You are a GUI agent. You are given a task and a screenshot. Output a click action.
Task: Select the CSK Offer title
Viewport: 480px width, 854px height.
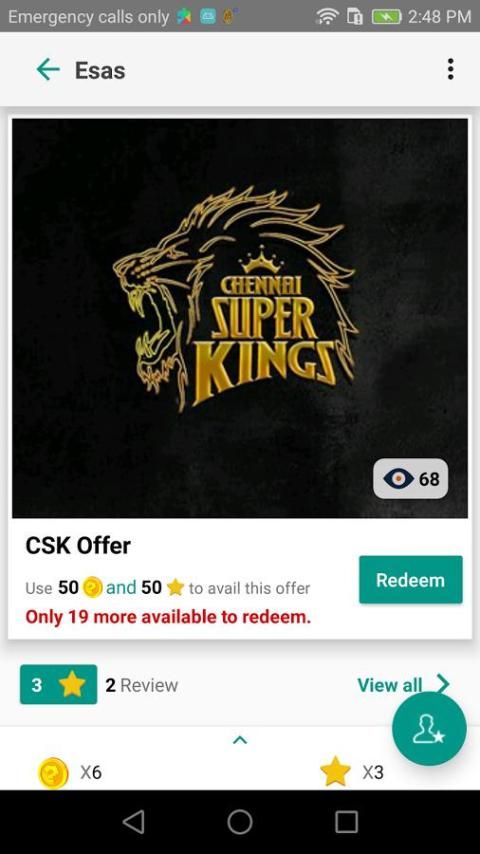pyautogui.click(x=78, y=546)
